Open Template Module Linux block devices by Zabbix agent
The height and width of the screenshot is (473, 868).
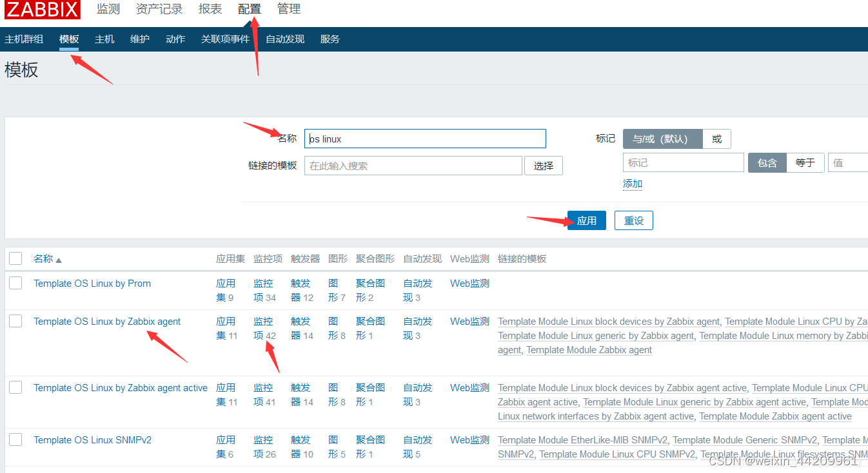pyautogui.click(x=609, y=322)
